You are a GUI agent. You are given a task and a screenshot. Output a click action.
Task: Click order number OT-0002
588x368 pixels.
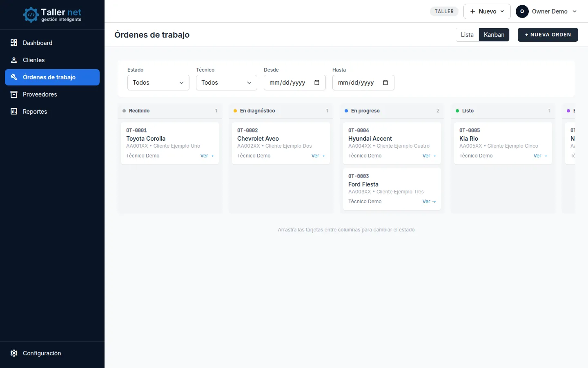coord(247,130)
